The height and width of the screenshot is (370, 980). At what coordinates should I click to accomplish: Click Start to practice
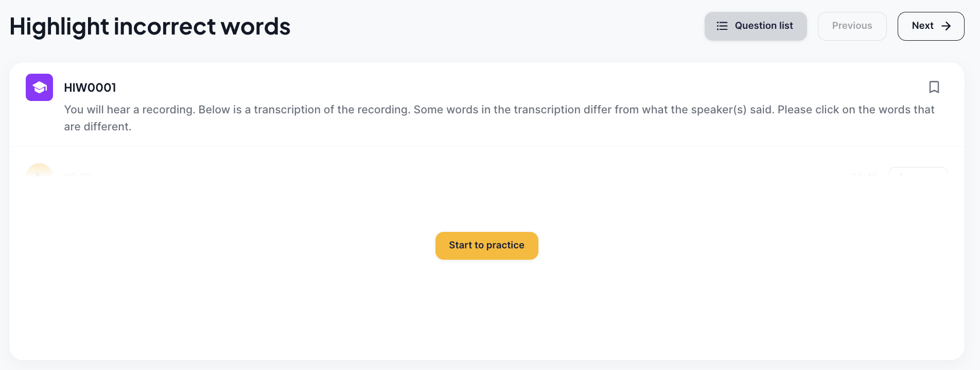click(x=486, y=245)
